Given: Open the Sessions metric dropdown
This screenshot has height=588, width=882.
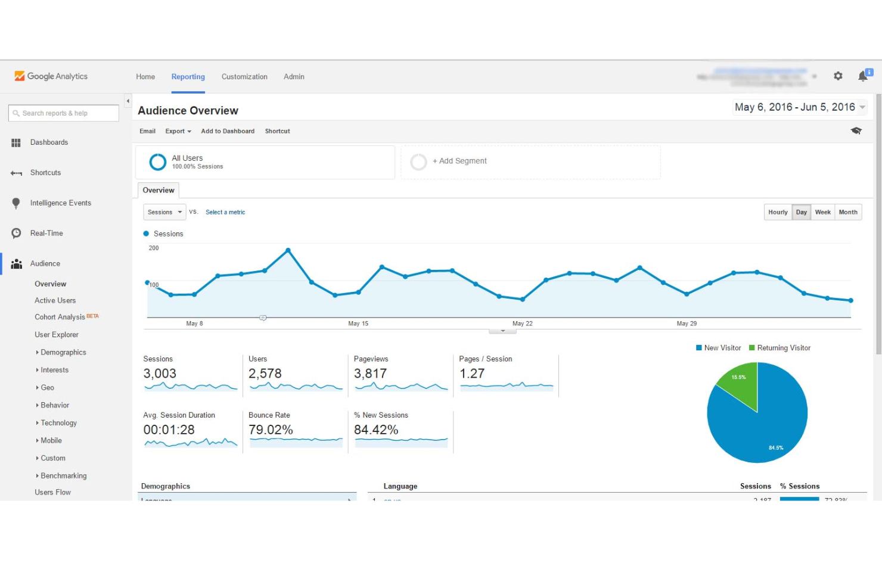Looking at the screenshot, I should point(164,212).
